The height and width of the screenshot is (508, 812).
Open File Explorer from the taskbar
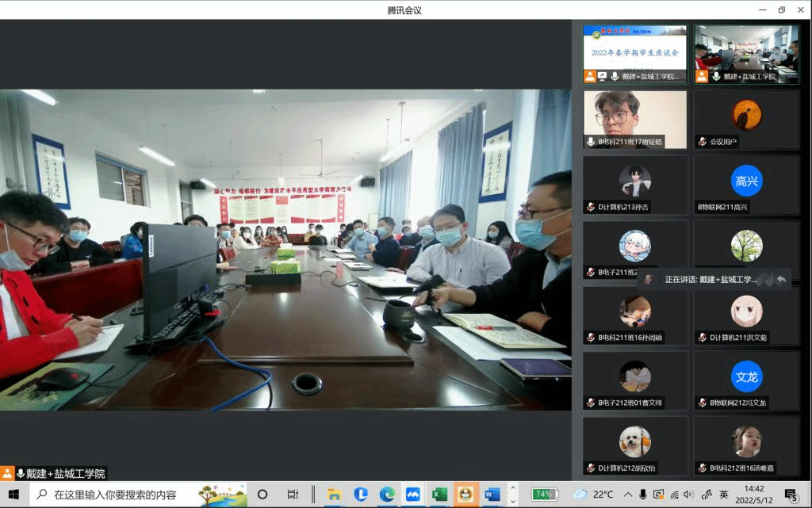334,495
